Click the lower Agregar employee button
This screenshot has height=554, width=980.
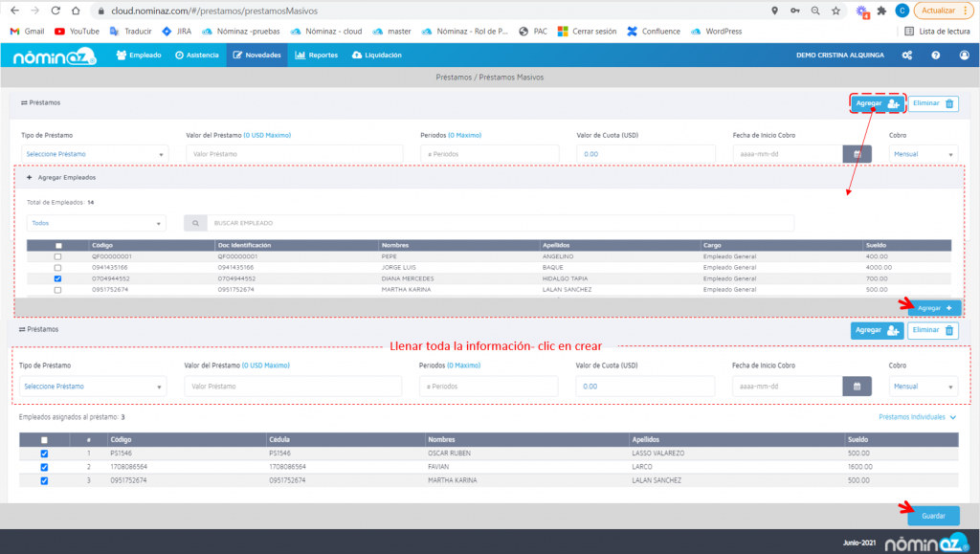tap(877, 330)
